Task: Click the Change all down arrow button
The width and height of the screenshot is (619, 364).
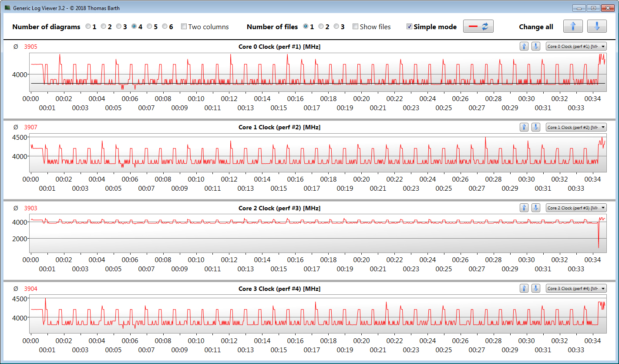Action: click(596, 27)
